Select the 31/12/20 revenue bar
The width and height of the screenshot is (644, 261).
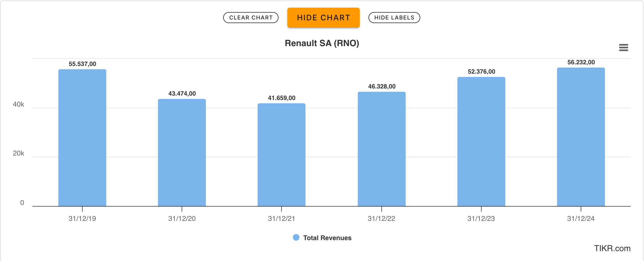182,152
